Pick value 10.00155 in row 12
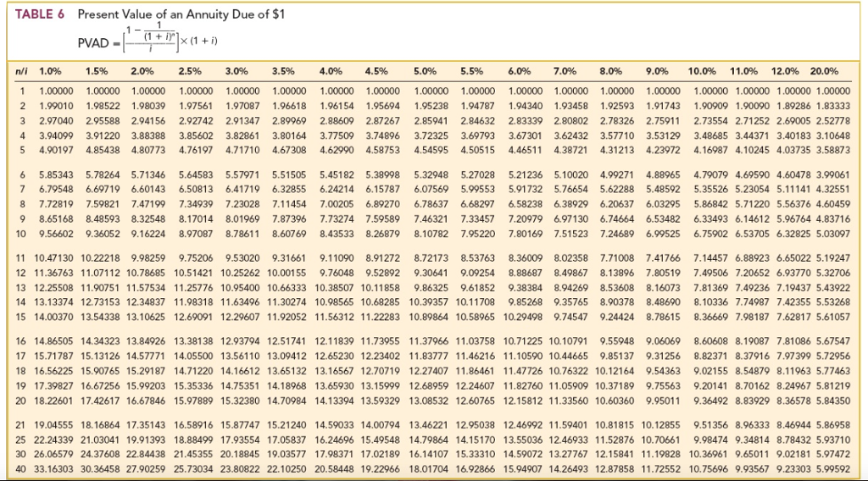The image size is (868, 481). 287,274
